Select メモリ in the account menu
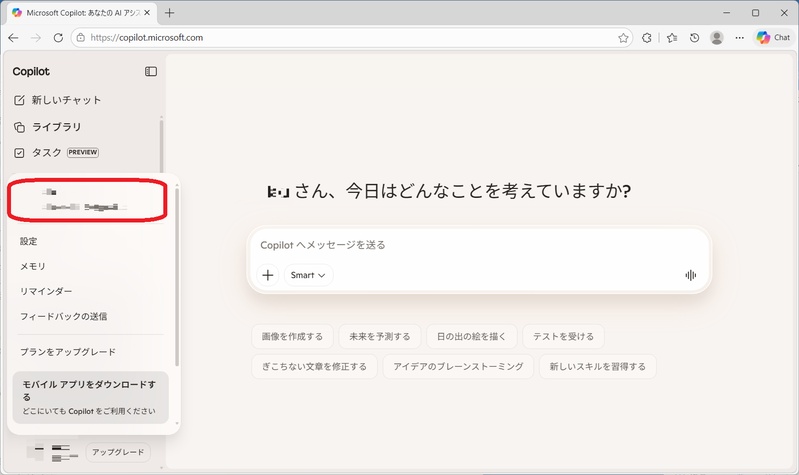Screen dimensions: 799x475 (x=33, y=266)
